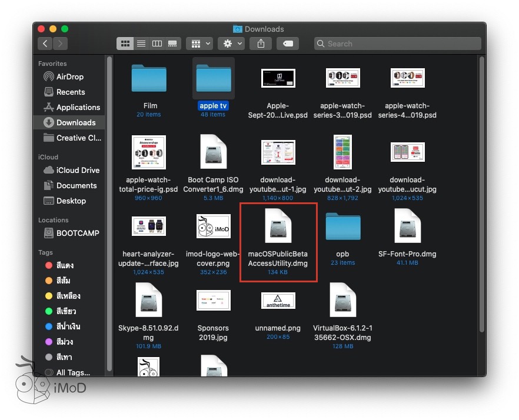Select AirDrop in the sidebar
The image size is (519, 420).
click(x=69, y=76)
